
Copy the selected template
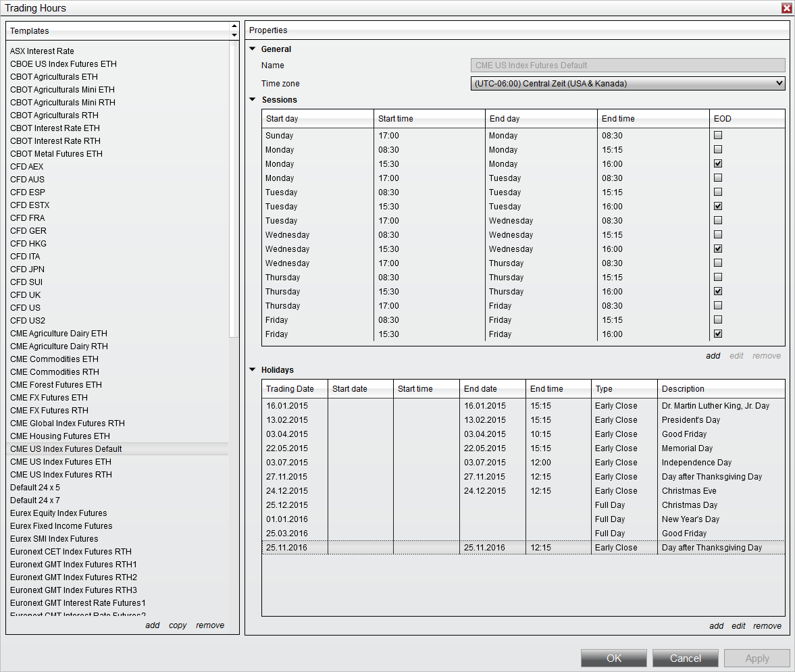pyautogui.click(x=178, y=625)
